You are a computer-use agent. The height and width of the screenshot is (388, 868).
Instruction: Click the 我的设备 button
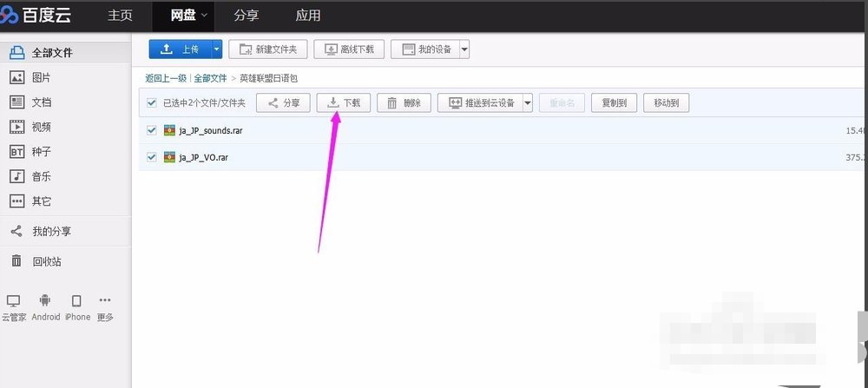425,49
